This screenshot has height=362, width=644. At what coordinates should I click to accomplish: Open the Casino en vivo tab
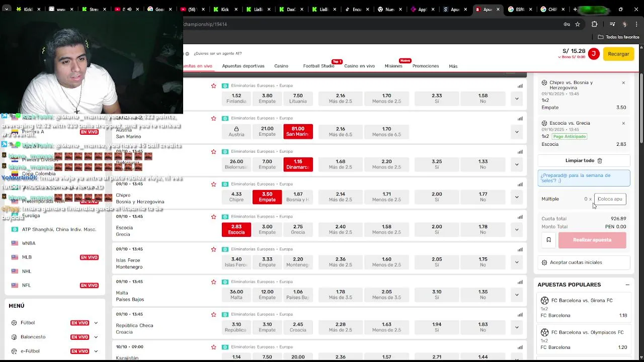click(x=359, y=66)
